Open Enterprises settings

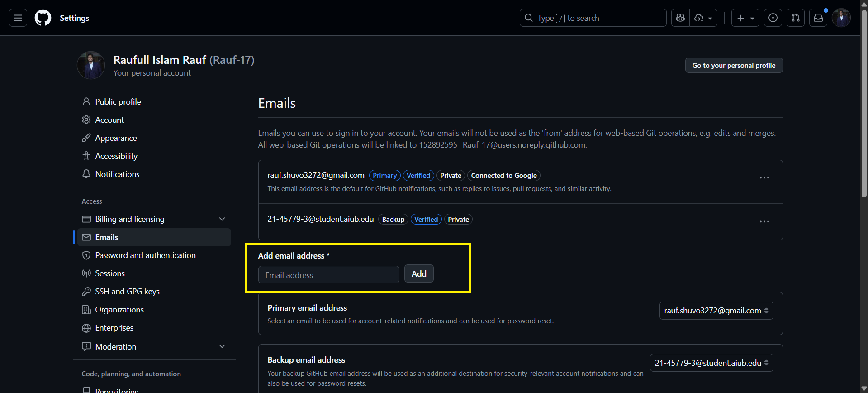pyautogui.click(x=154, y=328)
